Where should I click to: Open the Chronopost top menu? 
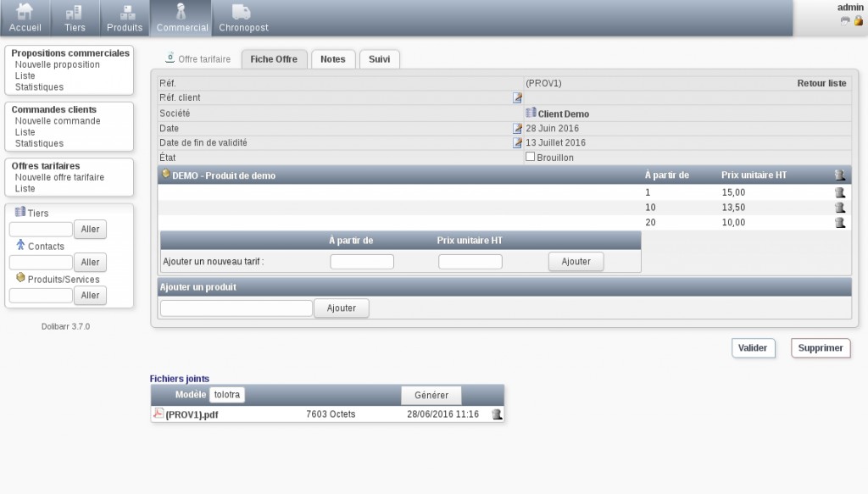[x=243, y=19]
